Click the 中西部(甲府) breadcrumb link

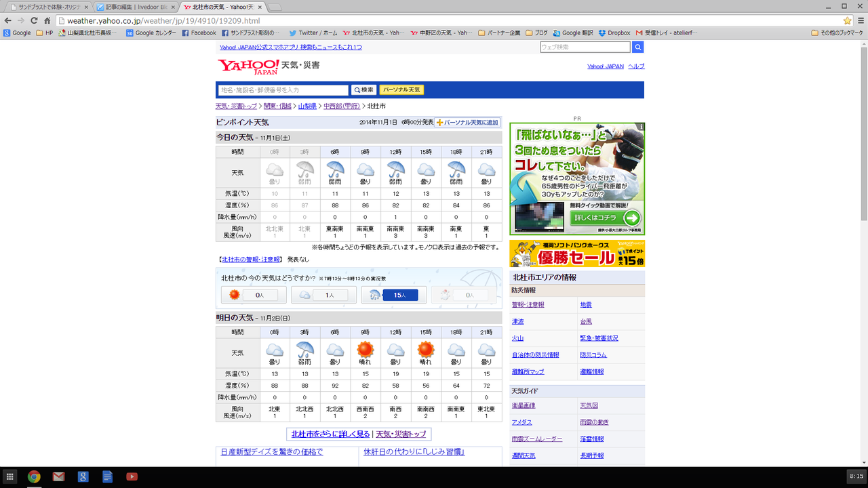click(342, 106)
